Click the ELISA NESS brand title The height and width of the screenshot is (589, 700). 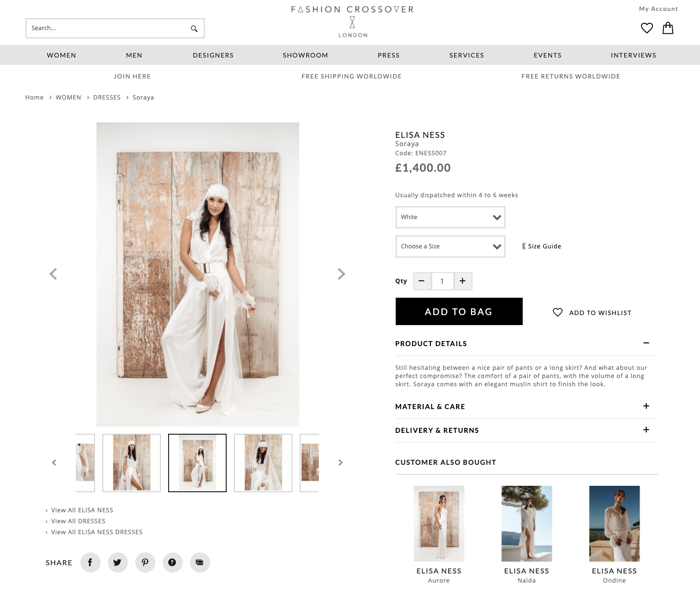point(420,135)
